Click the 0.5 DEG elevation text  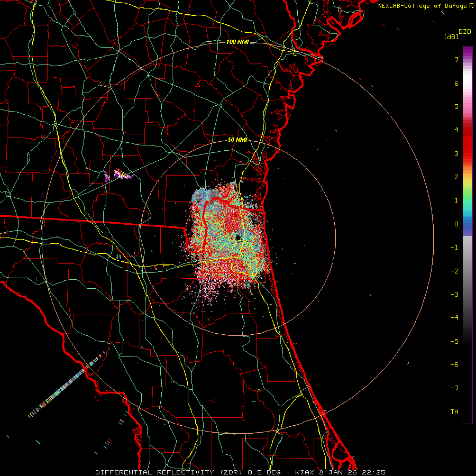(x=265, y=472)
